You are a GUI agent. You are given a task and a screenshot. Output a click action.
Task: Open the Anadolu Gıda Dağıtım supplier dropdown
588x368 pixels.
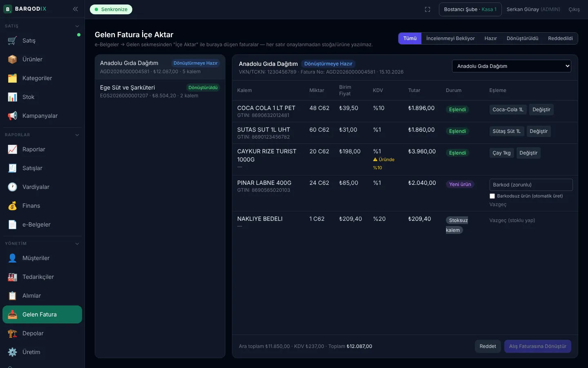pyautogui.click(x=512, y=66)
